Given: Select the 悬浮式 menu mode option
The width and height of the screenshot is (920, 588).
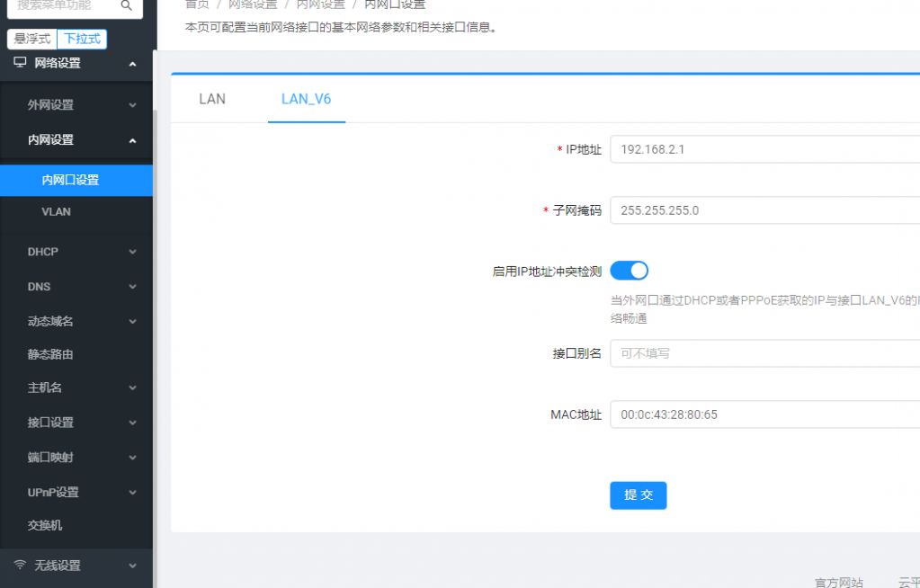Looking at the screenshot, I should click(31, 39).
